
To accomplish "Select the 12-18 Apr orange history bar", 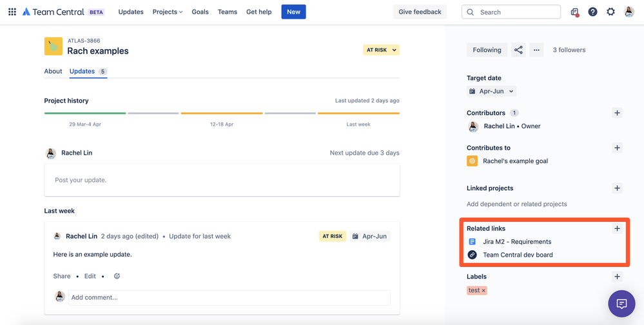I will coord(222,113).
